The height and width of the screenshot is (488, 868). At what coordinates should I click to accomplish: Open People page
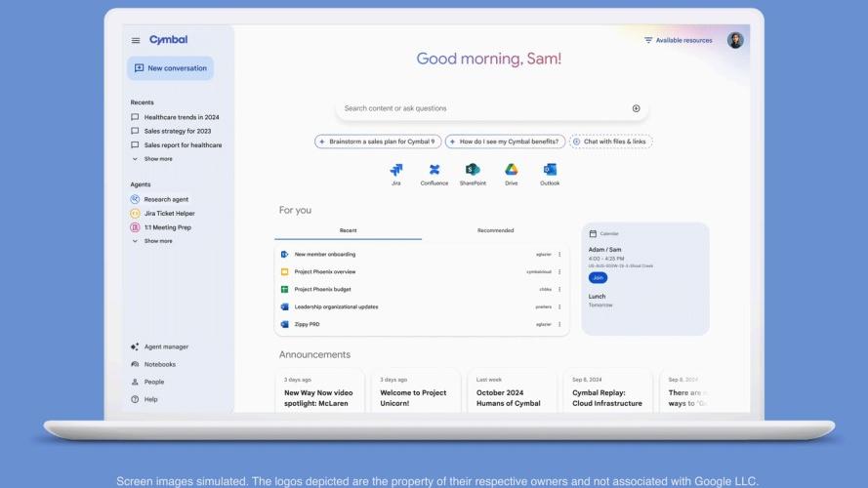(147, 382)
